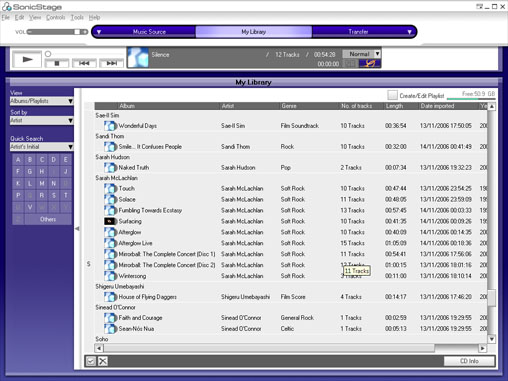This screenshot has width=508, height=381.
Task: Click the House of Flying Daggers album icon
Action: (110, 297)
